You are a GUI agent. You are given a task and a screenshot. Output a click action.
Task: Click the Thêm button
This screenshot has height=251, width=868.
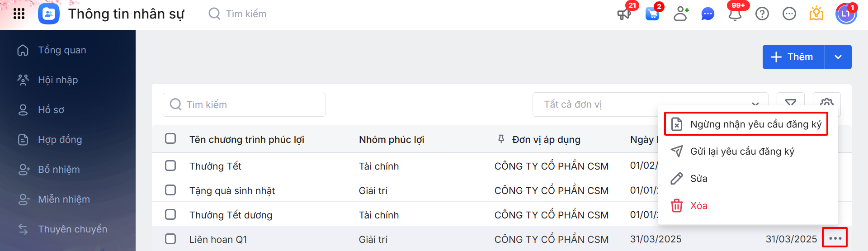click(x=793, y=57)
